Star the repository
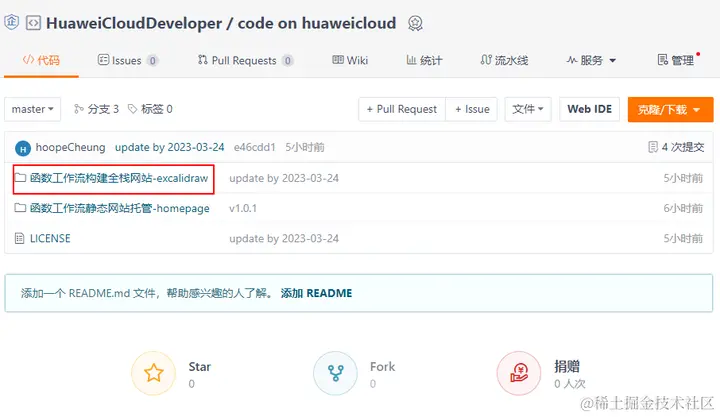Image resolution: width=720 pixels, height=417 pixels. pyautogui.click(x=153, y=373)
